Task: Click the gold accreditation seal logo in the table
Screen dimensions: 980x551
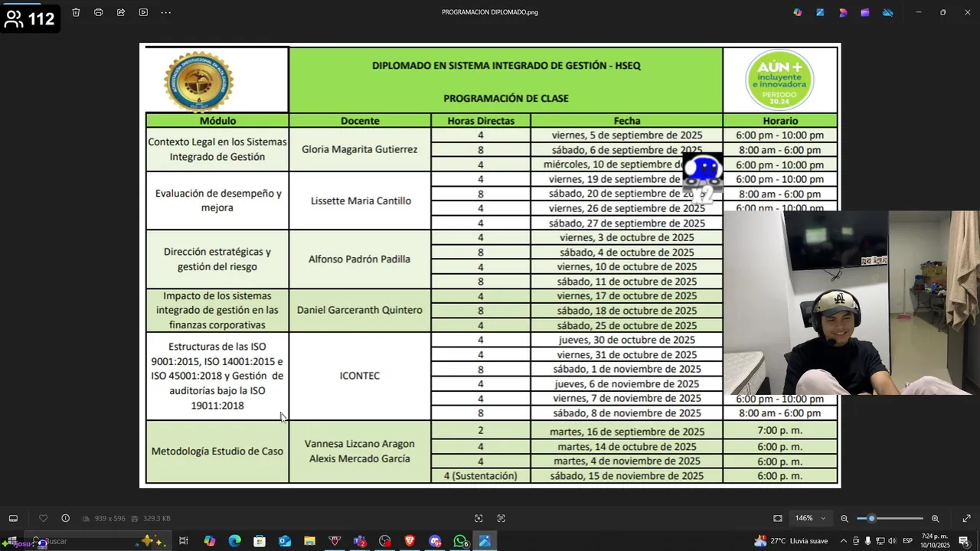Action: [x=199, y=82]
